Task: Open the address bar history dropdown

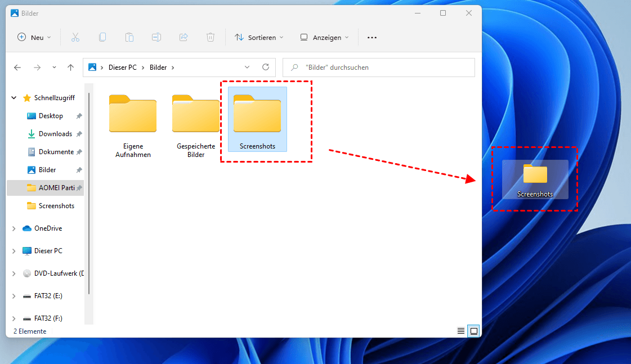Action: click(247, 67)
